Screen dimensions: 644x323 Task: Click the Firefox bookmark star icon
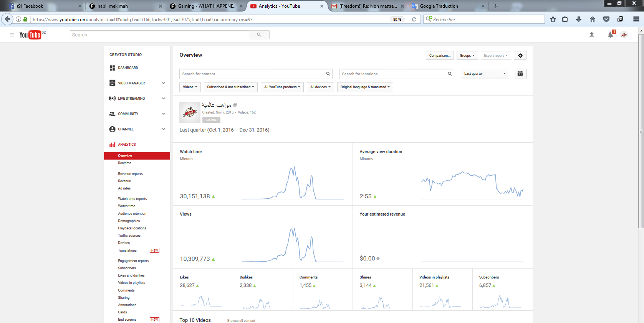[553, 19]
